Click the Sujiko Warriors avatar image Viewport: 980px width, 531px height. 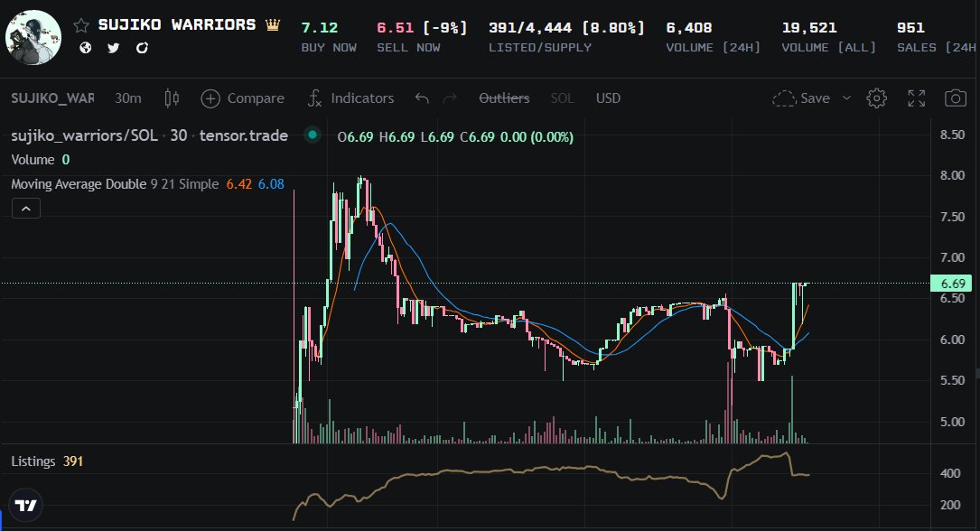tap(33, 38)
